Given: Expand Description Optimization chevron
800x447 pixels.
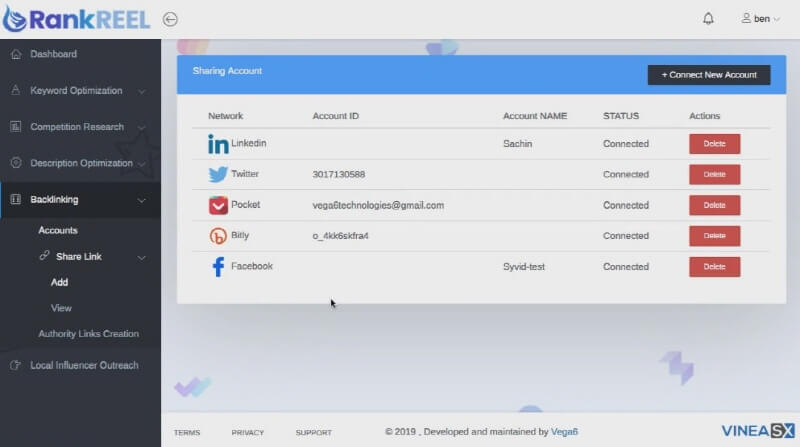Looking at the screenshot, I should [142, 164].
